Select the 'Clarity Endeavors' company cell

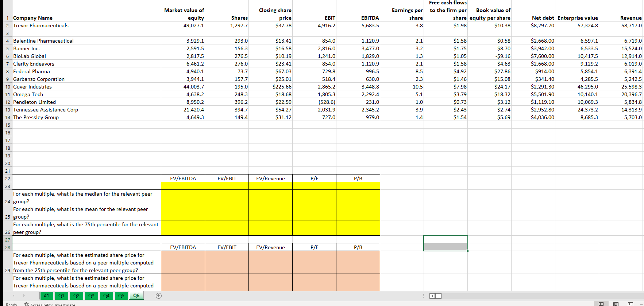click(86, 64)
